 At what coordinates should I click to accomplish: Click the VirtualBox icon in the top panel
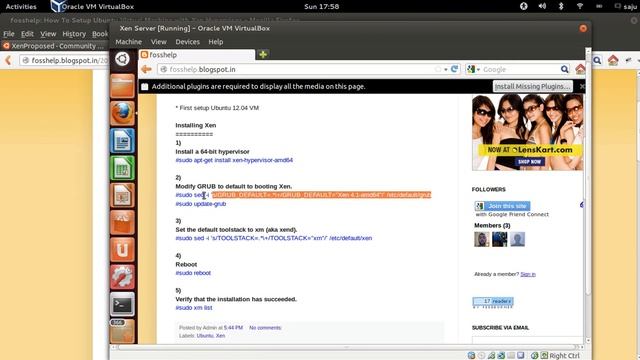[x=58, y=6]
